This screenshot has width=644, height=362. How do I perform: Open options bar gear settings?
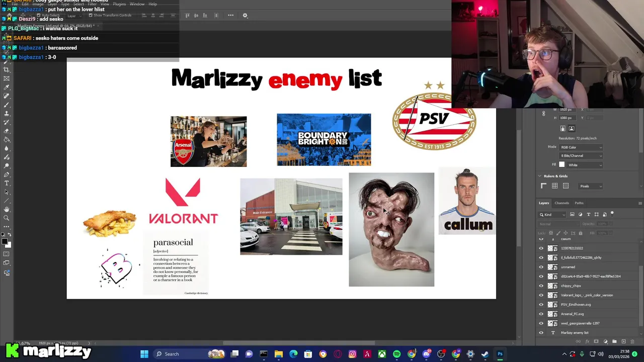[x=245, y=16]
